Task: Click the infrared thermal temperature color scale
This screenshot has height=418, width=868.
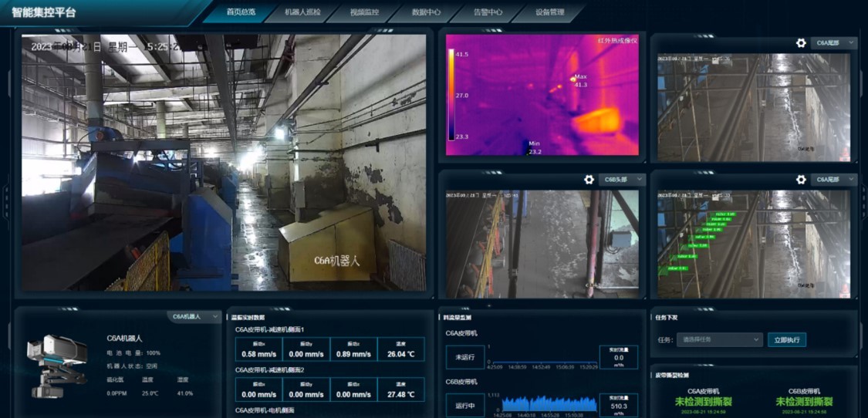Action: click(x=451, y=94)
